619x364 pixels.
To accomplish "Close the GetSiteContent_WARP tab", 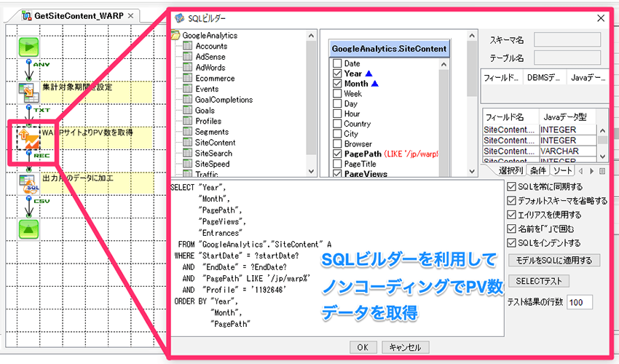I will (130, 16).
